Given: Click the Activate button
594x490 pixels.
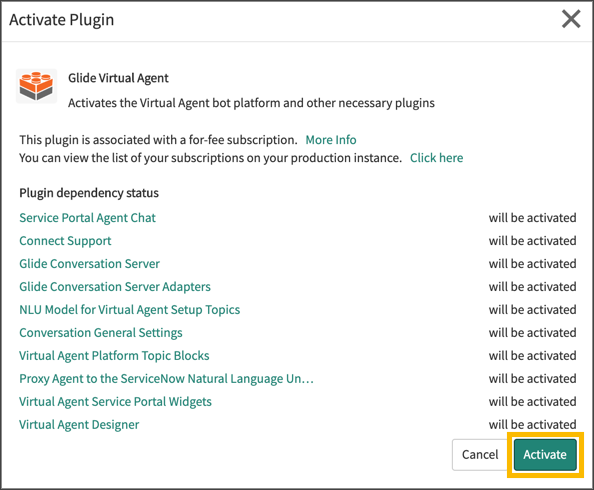Looking at the screenshot, I should point(545,454).
